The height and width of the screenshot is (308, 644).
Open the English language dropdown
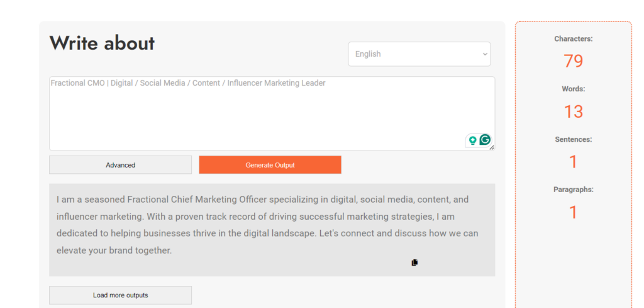pyautogui.click(x=419, y=54)
